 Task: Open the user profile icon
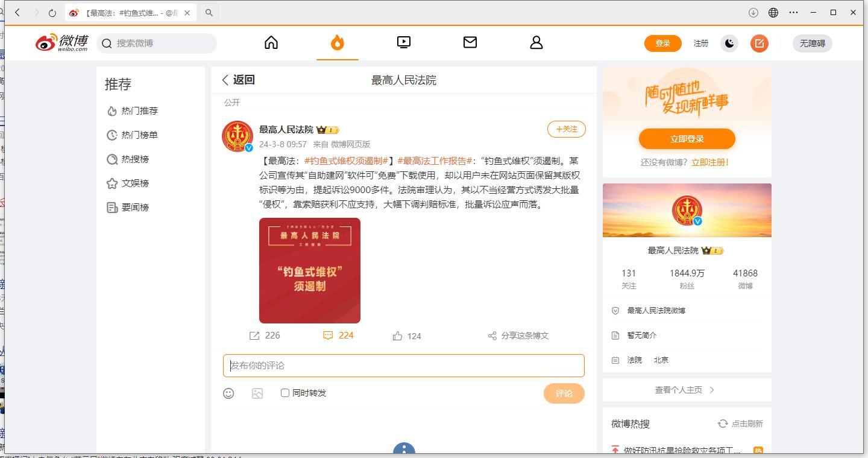(x=536, y=43)
